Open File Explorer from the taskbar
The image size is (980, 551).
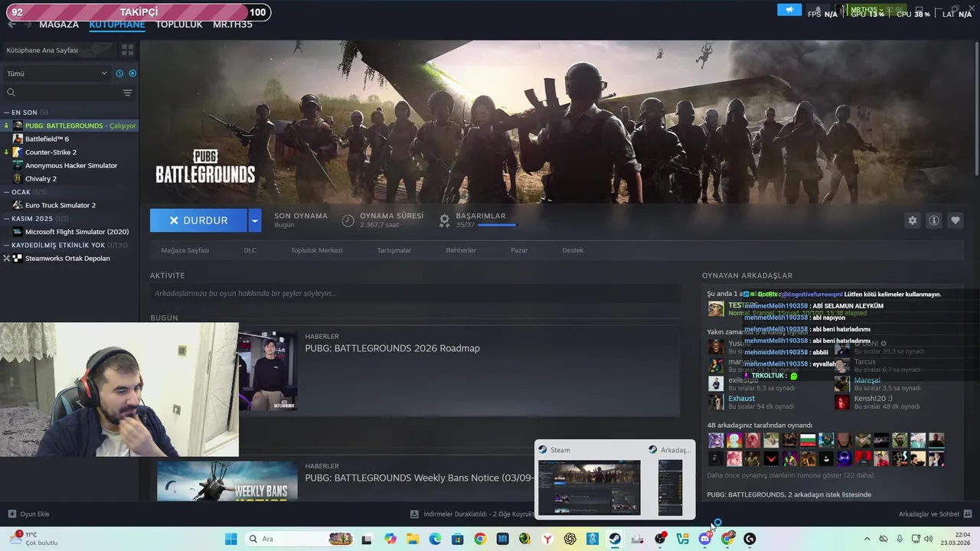point(412,539)
